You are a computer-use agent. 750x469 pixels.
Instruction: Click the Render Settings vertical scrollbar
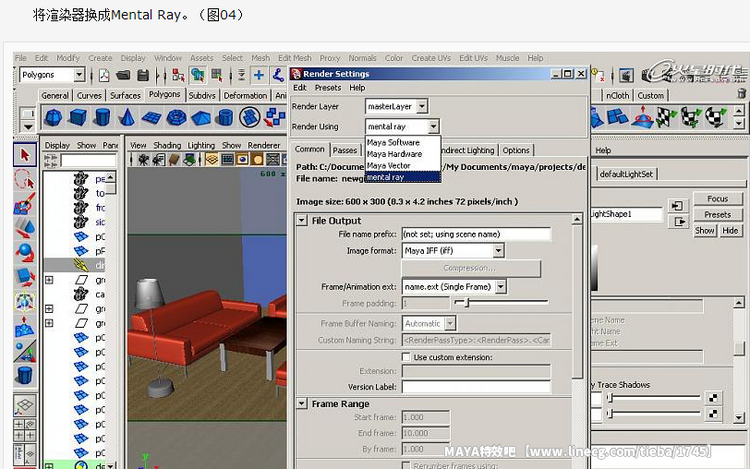577,301
